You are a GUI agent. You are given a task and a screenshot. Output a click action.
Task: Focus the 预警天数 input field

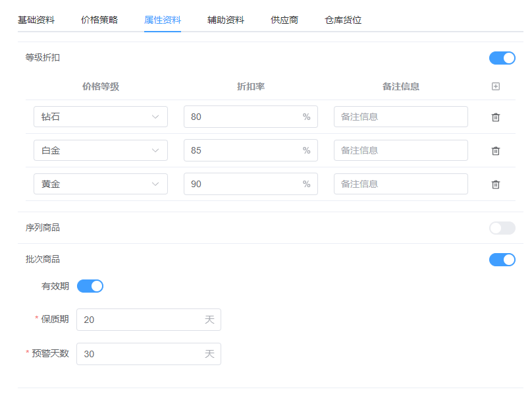[x=142, y=354]
